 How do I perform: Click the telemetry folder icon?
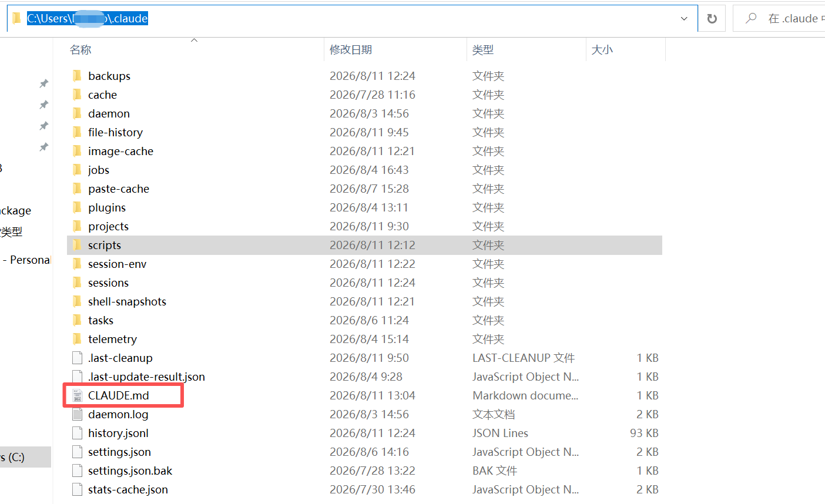[x=77, y=339]
